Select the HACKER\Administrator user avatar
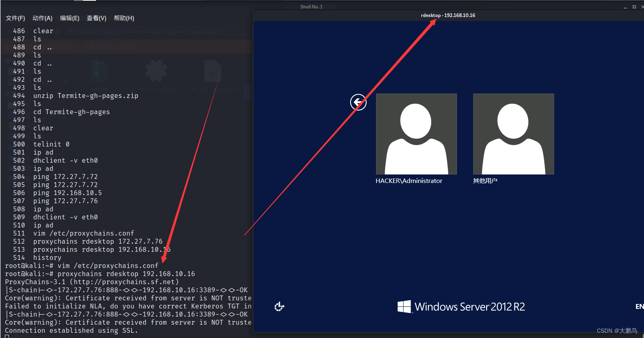The height and width of the screenshot is (338, 644). 417,134
